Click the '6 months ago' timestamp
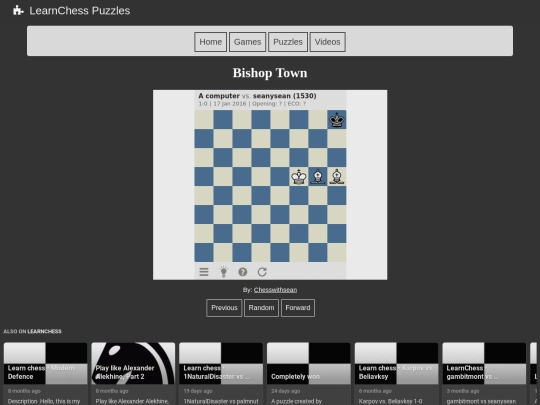The image size is (540, 405). click(375, 391)
